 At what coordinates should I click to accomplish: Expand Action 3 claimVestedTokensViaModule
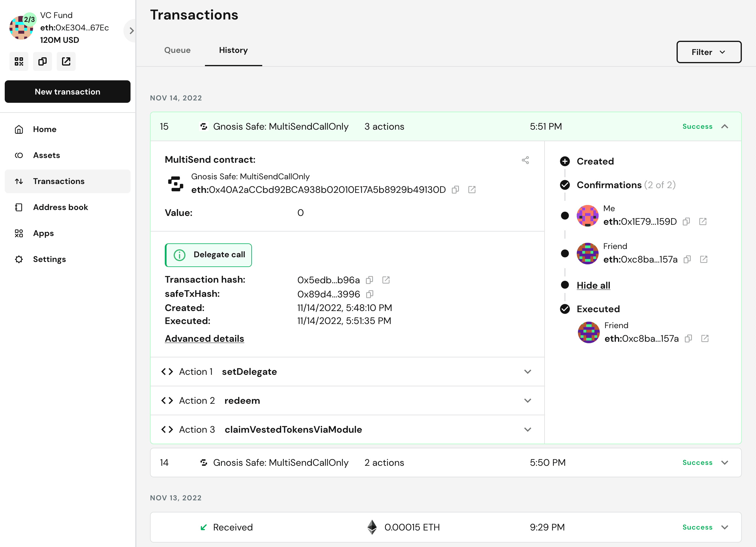tap(347, 430)
